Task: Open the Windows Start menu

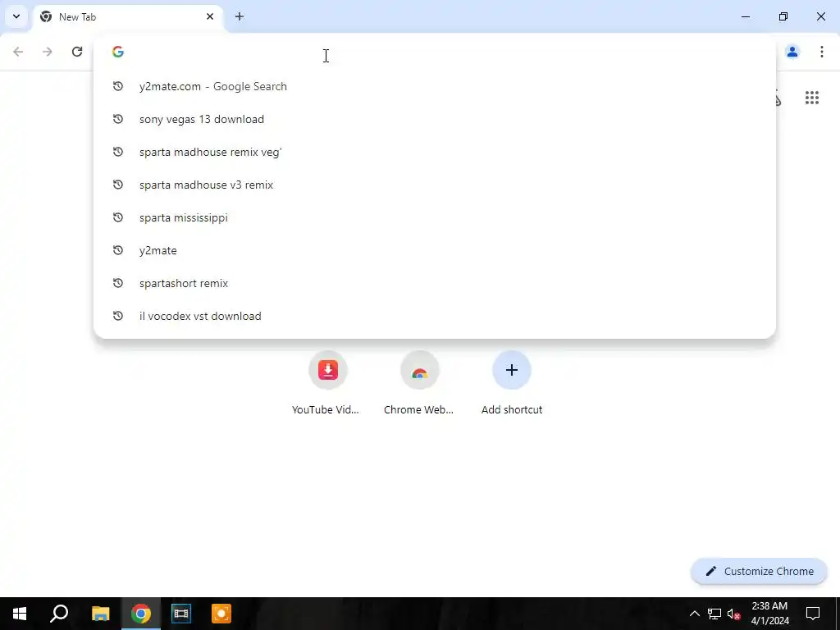Action: 20,614
